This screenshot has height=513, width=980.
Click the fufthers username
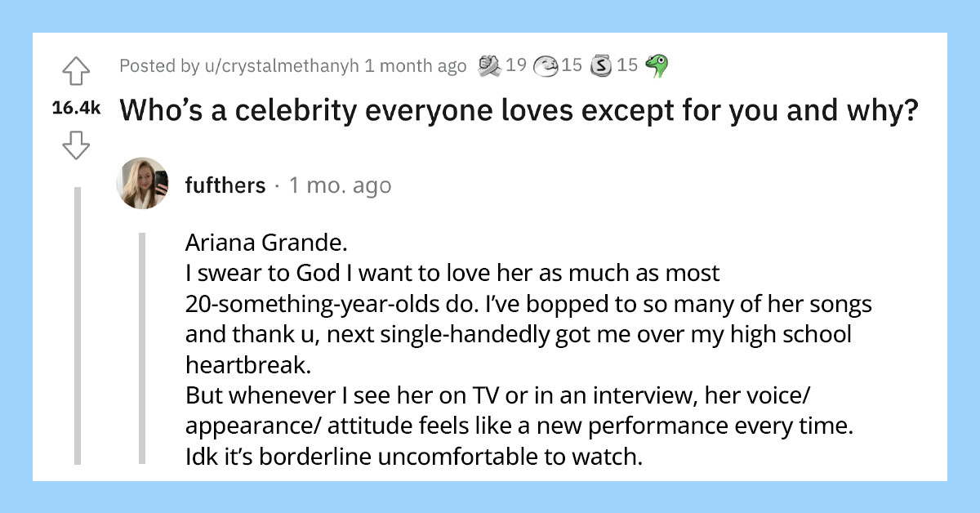point(226,185)
